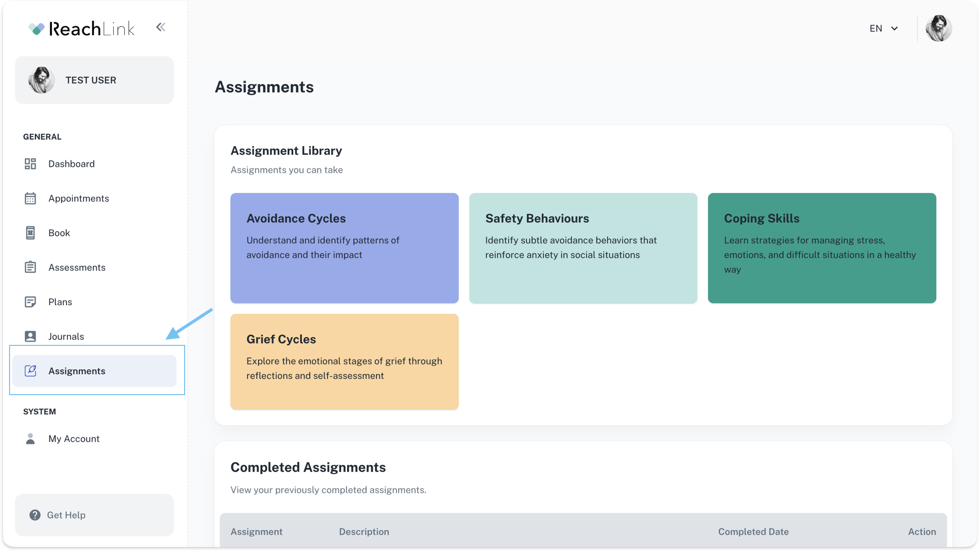Screen dimensions: 980x552
Task: Click the Get Help question mark icon
Action: 35,515
